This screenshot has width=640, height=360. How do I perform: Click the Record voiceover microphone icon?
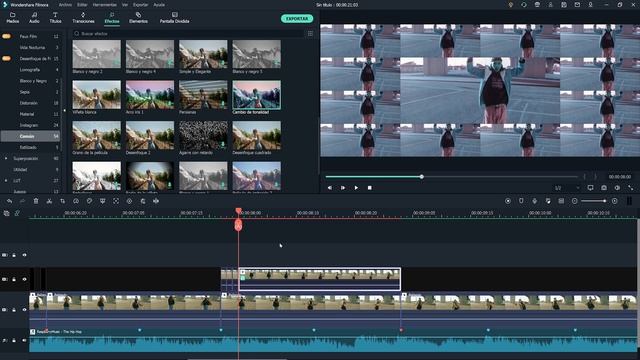pyautogui.click(x=535, y=201)
